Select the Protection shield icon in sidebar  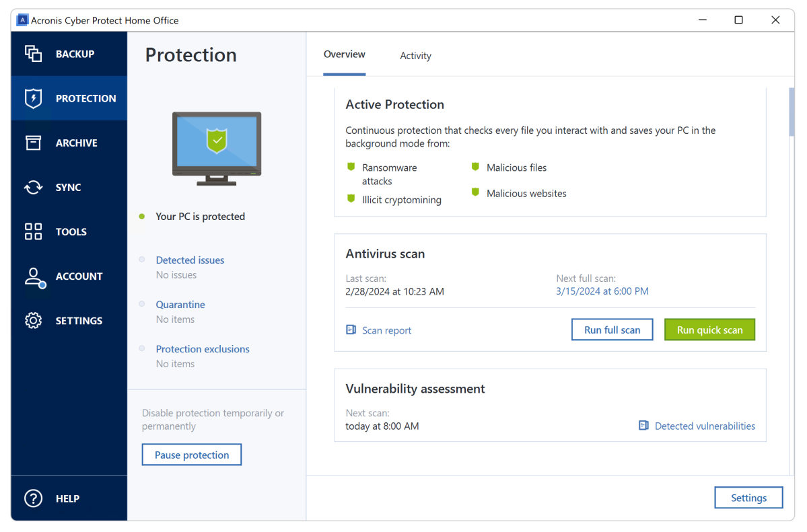click(33, 98)
